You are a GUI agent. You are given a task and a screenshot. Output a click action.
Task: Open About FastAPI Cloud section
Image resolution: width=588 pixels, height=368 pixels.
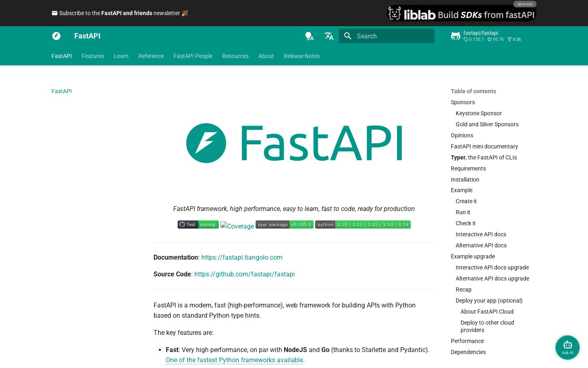click(487, 312)
